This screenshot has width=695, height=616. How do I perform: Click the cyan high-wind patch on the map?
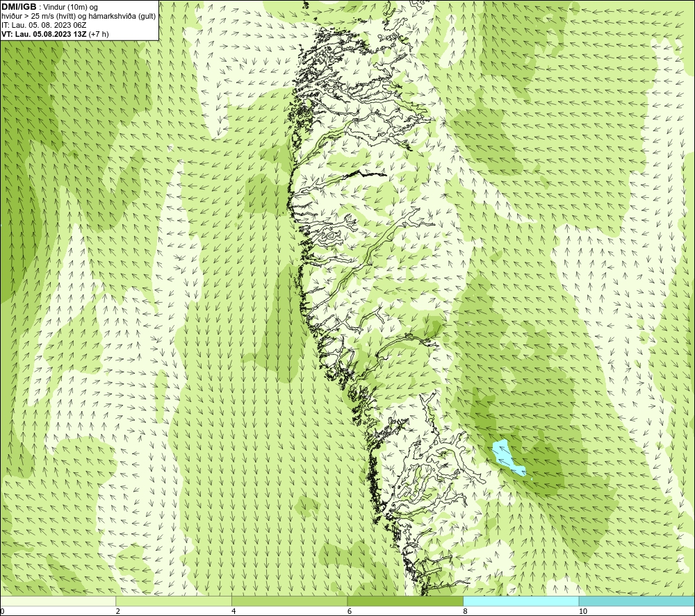(507, 458)
